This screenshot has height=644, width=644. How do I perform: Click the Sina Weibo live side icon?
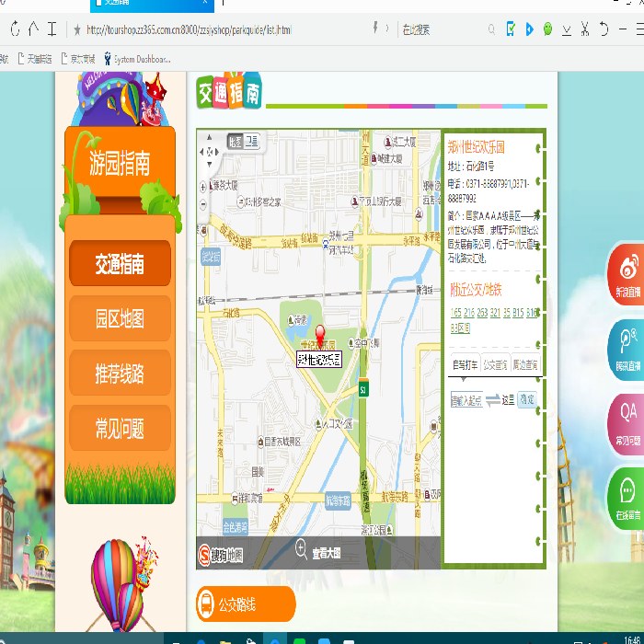(x=627, y=273)
